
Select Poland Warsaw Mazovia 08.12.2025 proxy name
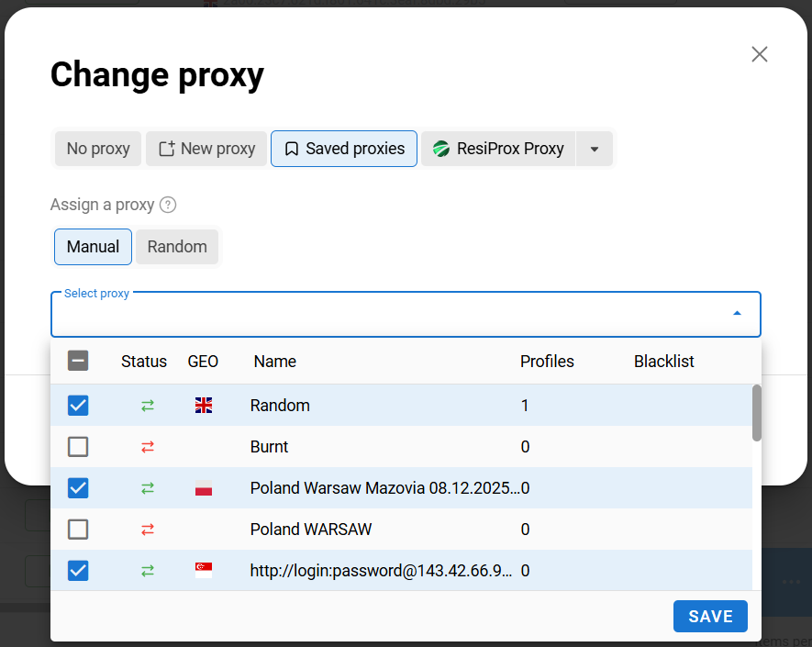click(x=384, y=488)
